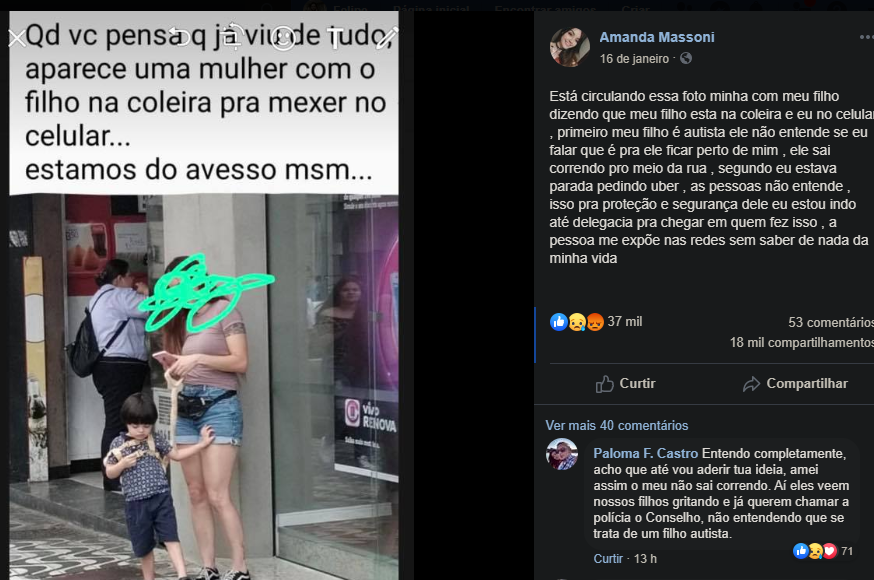This screenshot has height=580, width=874.
Task: Open the post options three-dots menu
Action: tap(866, 37)
